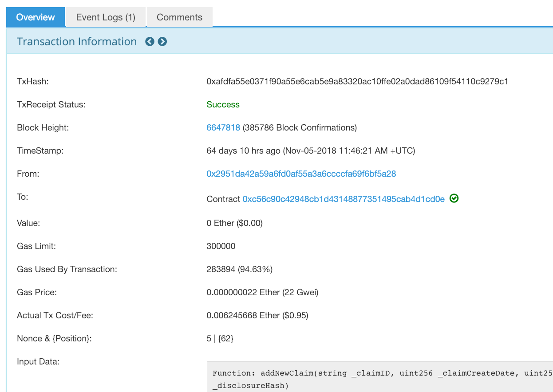Click the 'From:' label
Image resolution: width=553 pixels, height=392 pixels.
click(28, 174)
